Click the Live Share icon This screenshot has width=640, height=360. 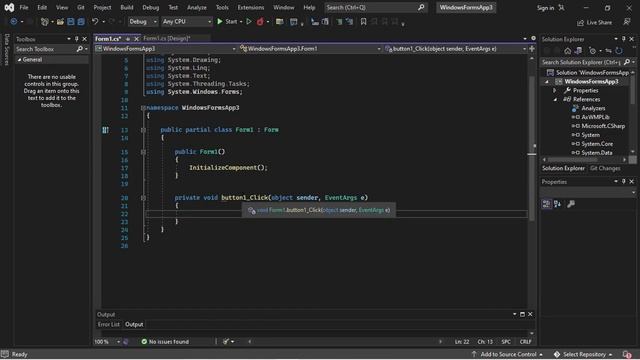tap(580, 22)
